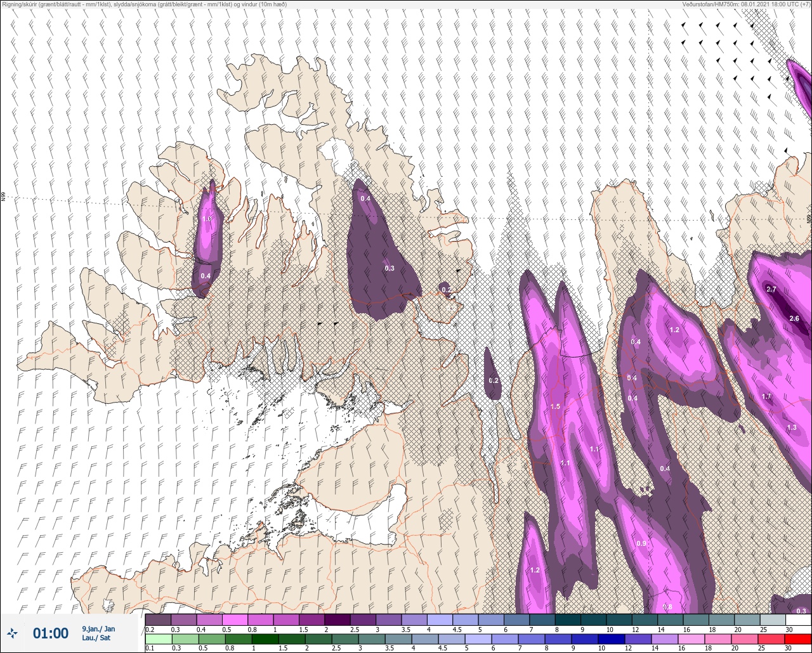Click the '30' label under the lower legend
The image size is (812, 653).
coord(789,649)
